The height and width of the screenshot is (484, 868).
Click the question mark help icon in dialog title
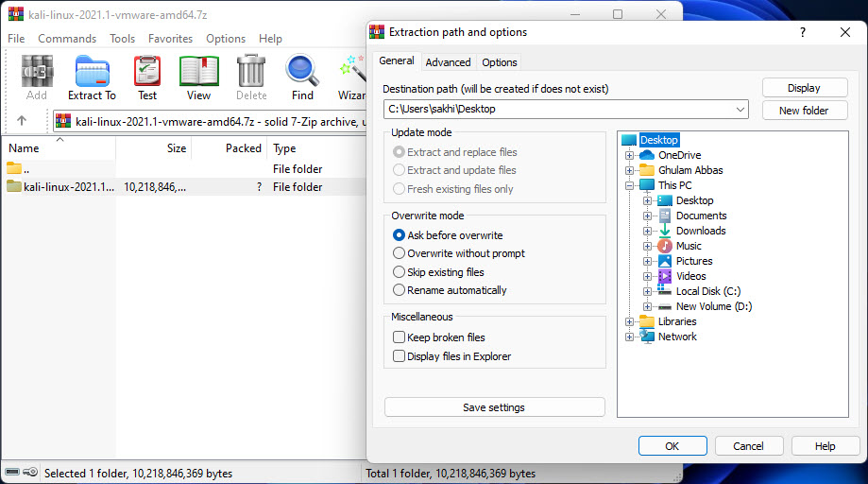point(803,32)
